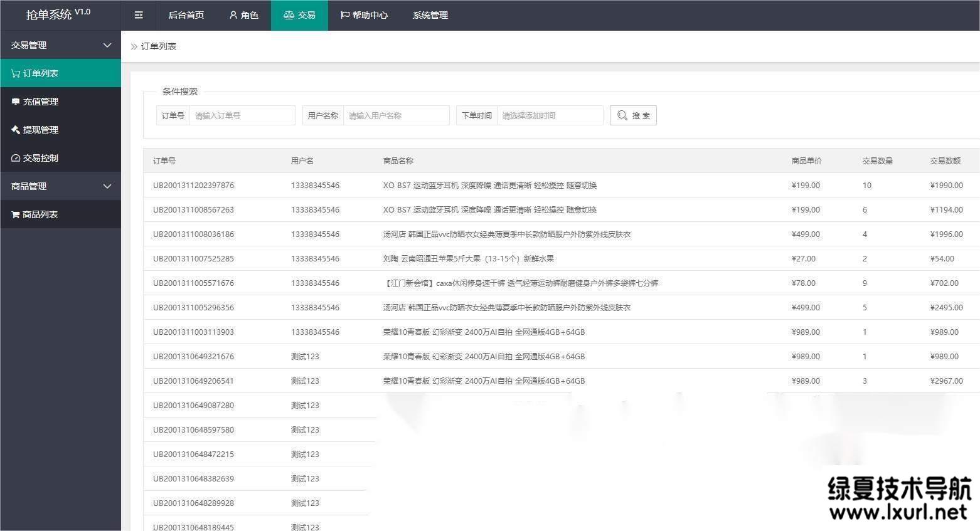Click the 刘陶 云南昭通丑苹果 product name

click(469, 259)
